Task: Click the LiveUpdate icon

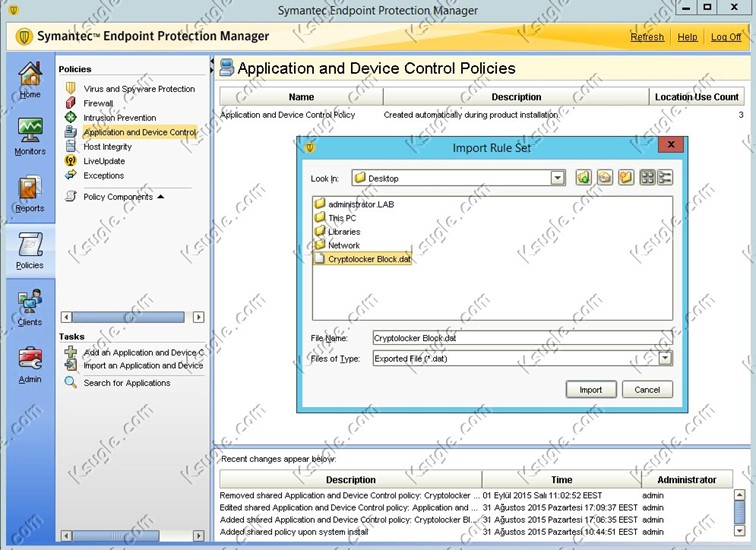Action: (71, 161)
